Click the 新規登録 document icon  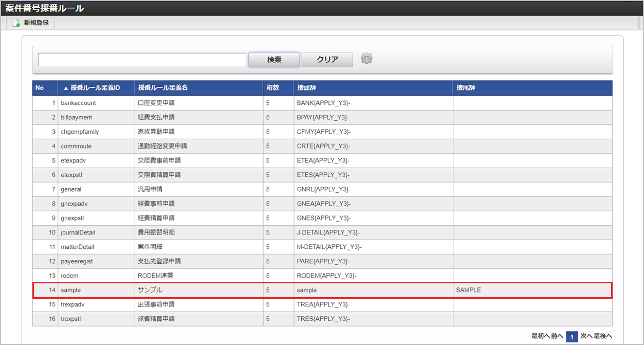(16, 23)
